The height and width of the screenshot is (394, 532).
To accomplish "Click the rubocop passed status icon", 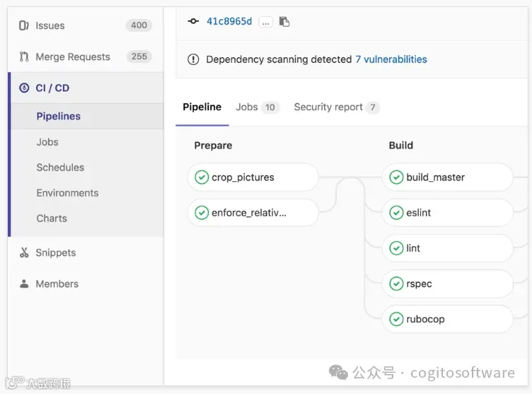I will [396, 319].
